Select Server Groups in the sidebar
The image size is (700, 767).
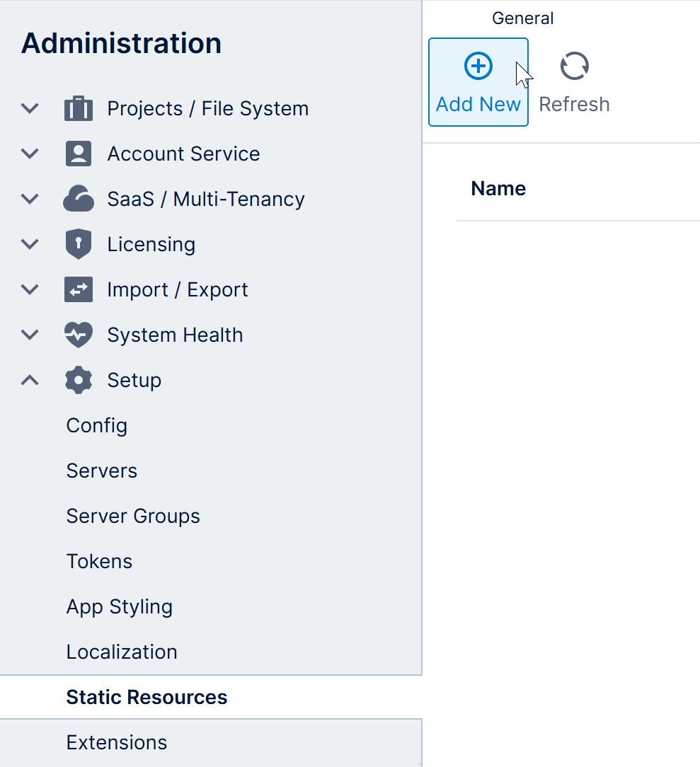tap(133, 517)
